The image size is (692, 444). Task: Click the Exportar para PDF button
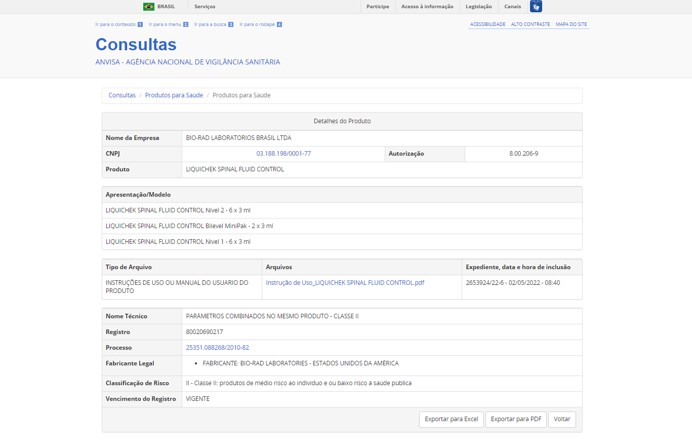[x=516, y=419]
